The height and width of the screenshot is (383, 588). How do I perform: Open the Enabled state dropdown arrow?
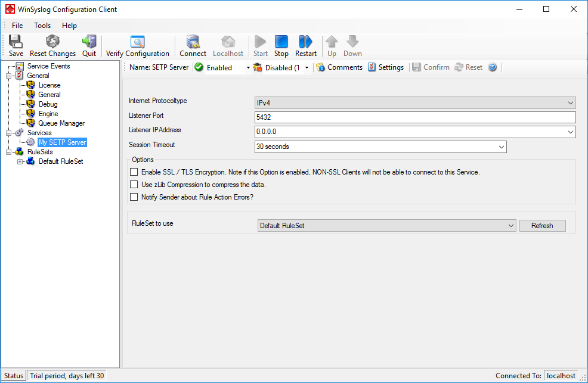point(248,68)
